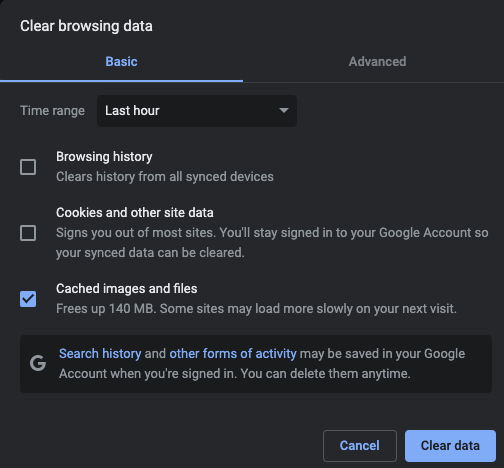Follow the other forms of activity link
The image size is (504, 468).
(x=233, y=354)
